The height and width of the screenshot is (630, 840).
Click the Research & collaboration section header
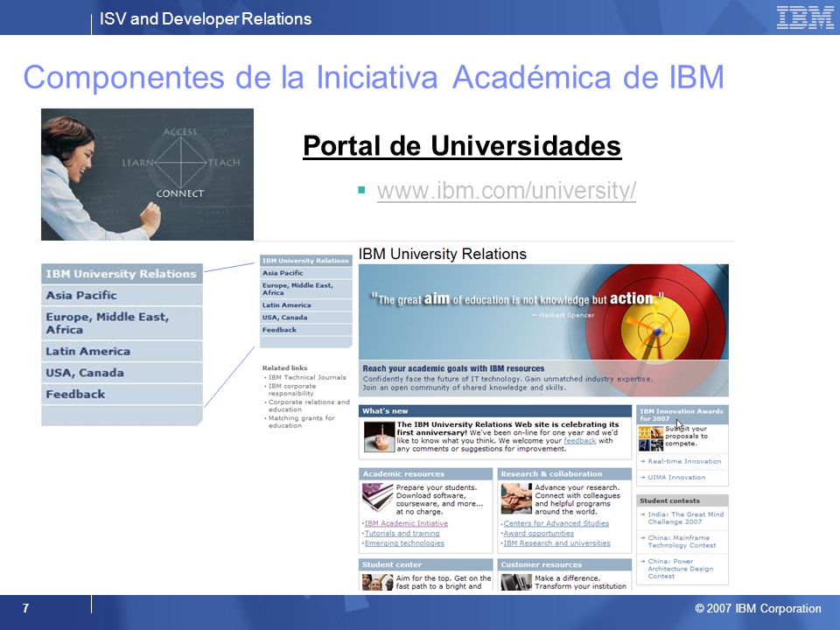[x=564, y=473]
